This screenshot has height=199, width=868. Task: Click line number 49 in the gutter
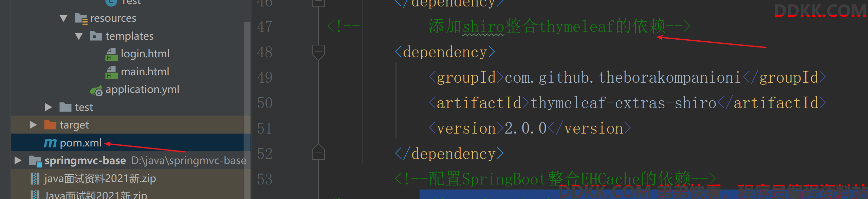(265, 78)
